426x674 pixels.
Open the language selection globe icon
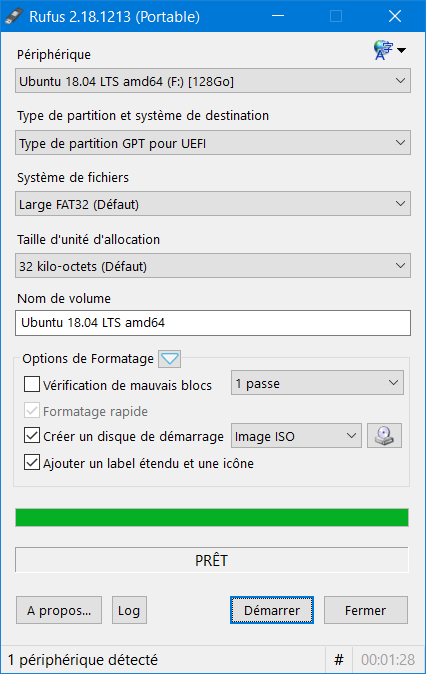(389, 50)
